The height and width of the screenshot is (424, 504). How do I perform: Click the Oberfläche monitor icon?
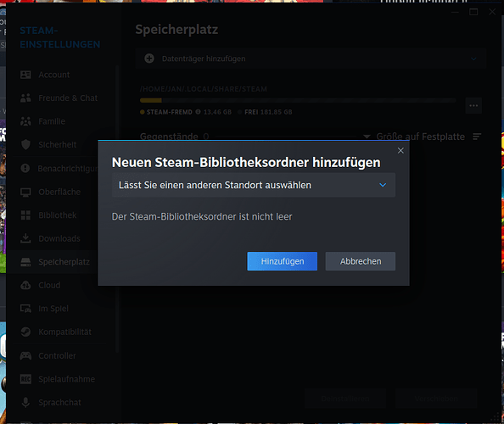25,192
